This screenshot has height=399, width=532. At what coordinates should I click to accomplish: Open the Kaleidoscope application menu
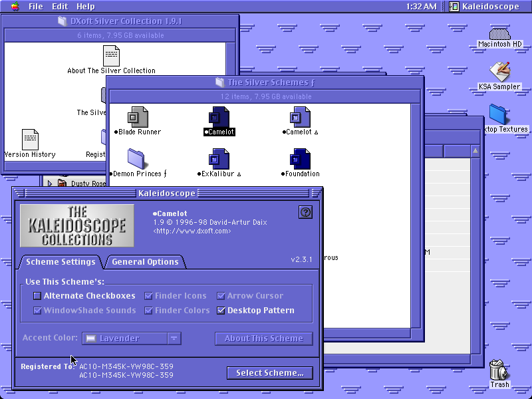point(484,6)
